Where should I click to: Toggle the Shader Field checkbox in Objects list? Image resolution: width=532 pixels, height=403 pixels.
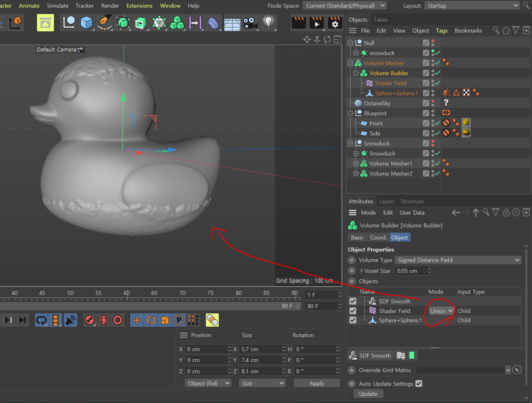tap(353, 311)
